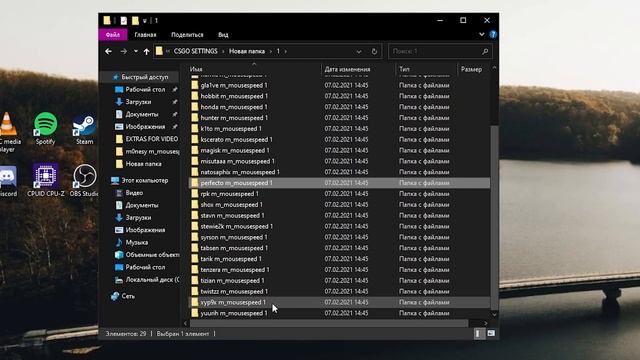Select the twistzz m_mousespeed 1 folder
The height and width of the screenshot is (360, 640).
pos(234,291)
